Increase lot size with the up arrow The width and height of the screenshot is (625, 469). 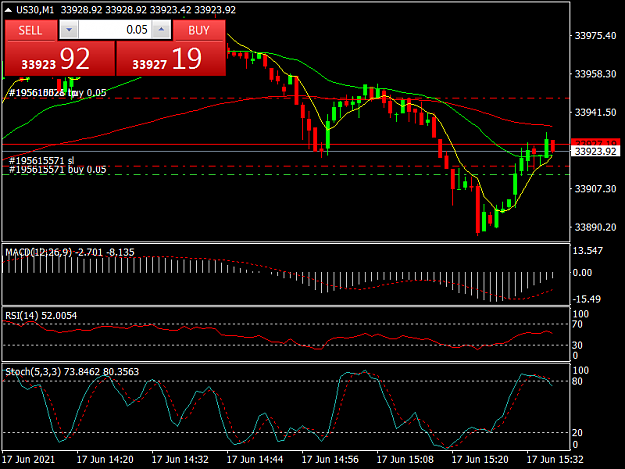point(161,30)
